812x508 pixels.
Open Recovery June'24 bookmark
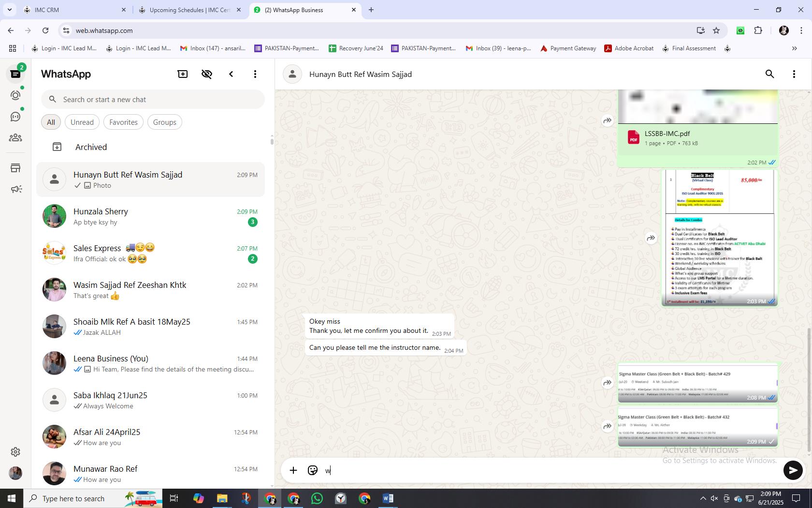(x=356, y=48)
